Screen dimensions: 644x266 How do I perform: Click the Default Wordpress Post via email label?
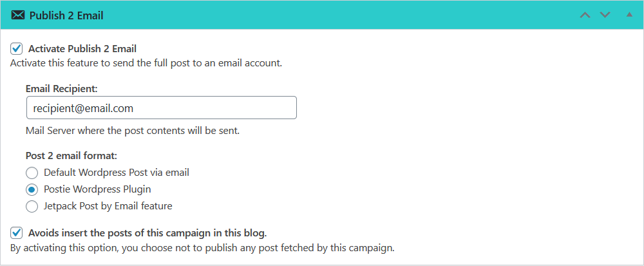pyautogui.click(x=117, y=173)
